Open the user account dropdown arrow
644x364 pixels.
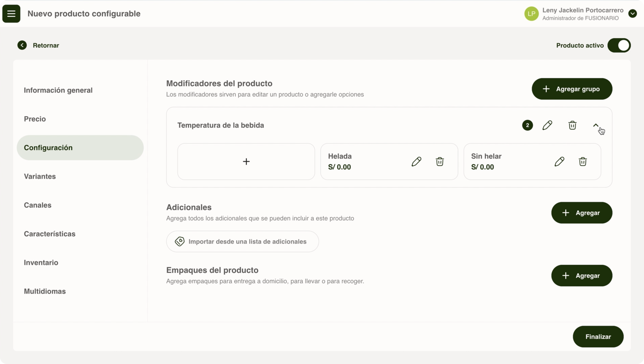click(632, 14)
